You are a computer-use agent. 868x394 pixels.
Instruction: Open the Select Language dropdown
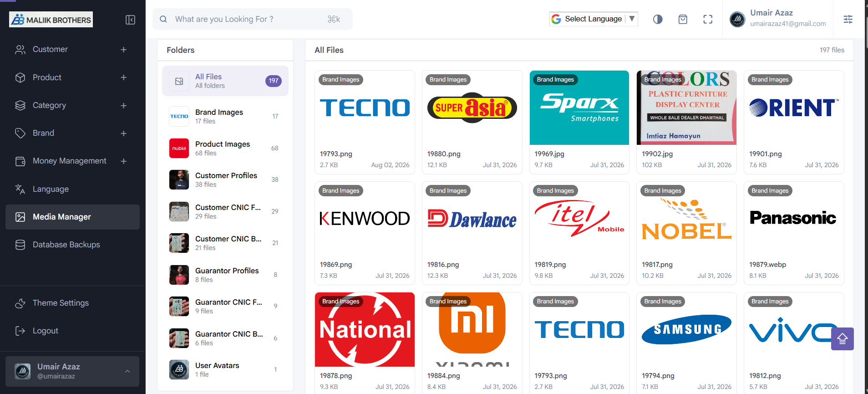(x=594, y=19)
